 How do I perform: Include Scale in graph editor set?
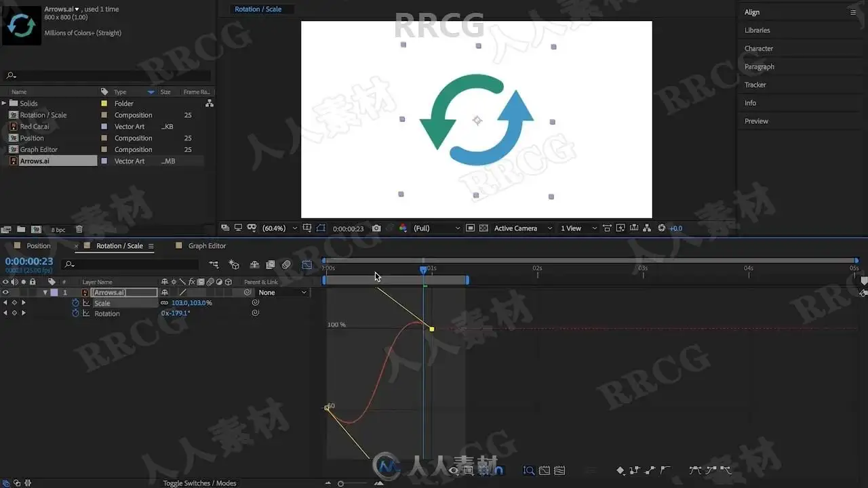[86, 303]
